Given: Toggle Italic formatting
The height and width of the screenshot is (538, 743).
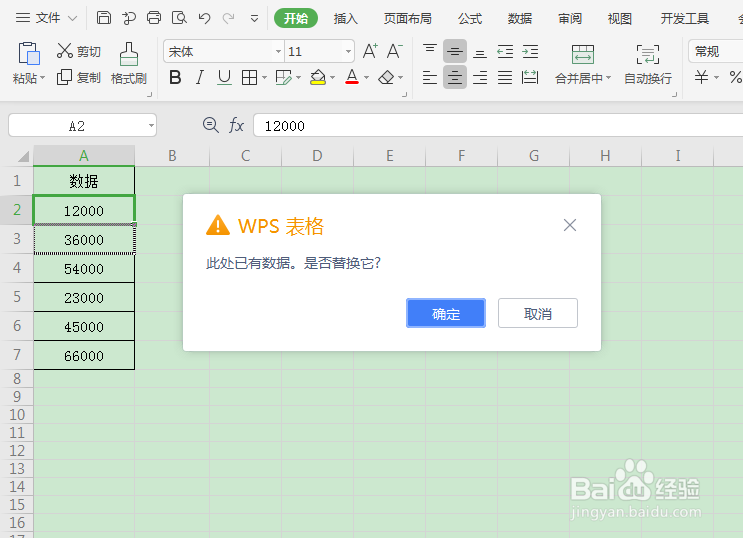Looking at the screenshot, I should (200, 77).
